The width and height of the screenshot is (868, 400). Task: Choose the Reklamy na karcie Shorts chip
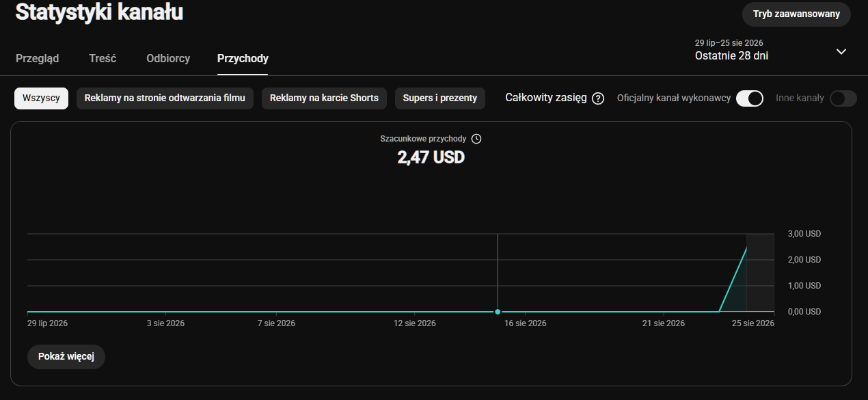click(324, 98)
